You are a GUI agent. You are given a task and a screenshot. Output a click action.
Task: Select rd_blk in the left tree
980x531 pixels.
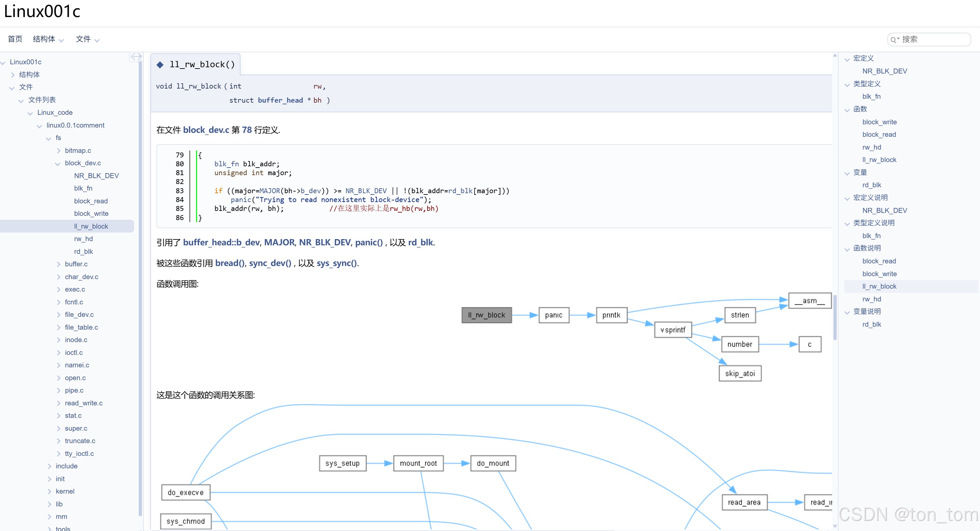pos(83,252)
